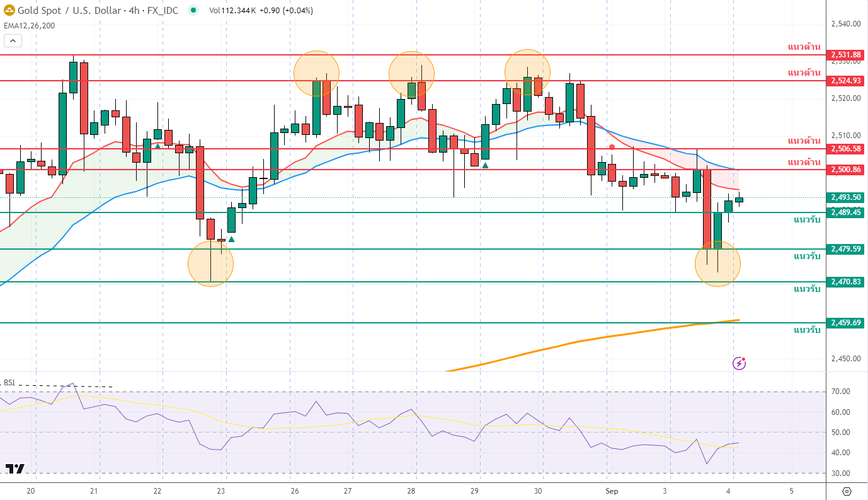The width and height of the screenshot is (868, 500).
Task: Select the 2,459.69 support price label
Action: point(845,323)
